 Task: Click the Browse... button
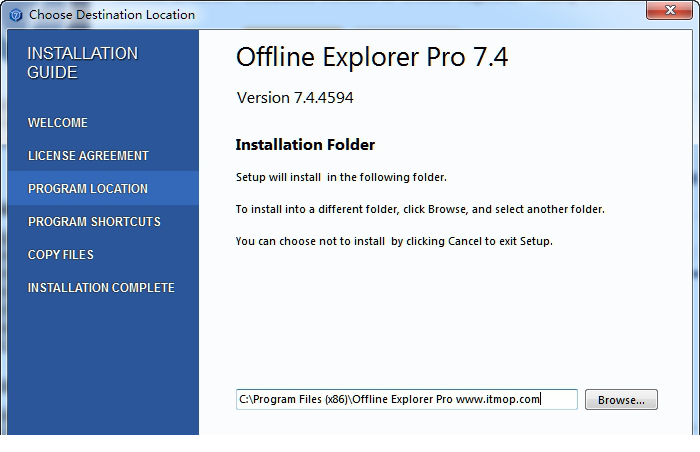tap(621, 399)
